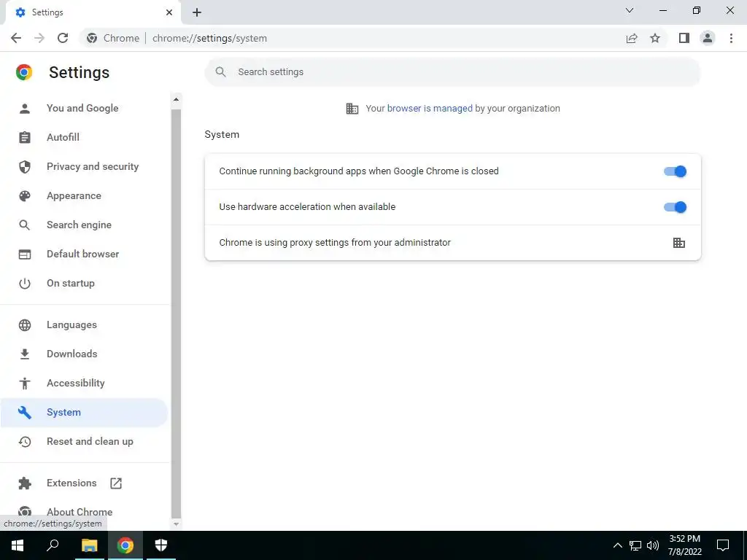Image resolution: width=747 pixels, height=560 pixels.
Task: Click the palette icon for Appearance
Action: tap(24, 195)
